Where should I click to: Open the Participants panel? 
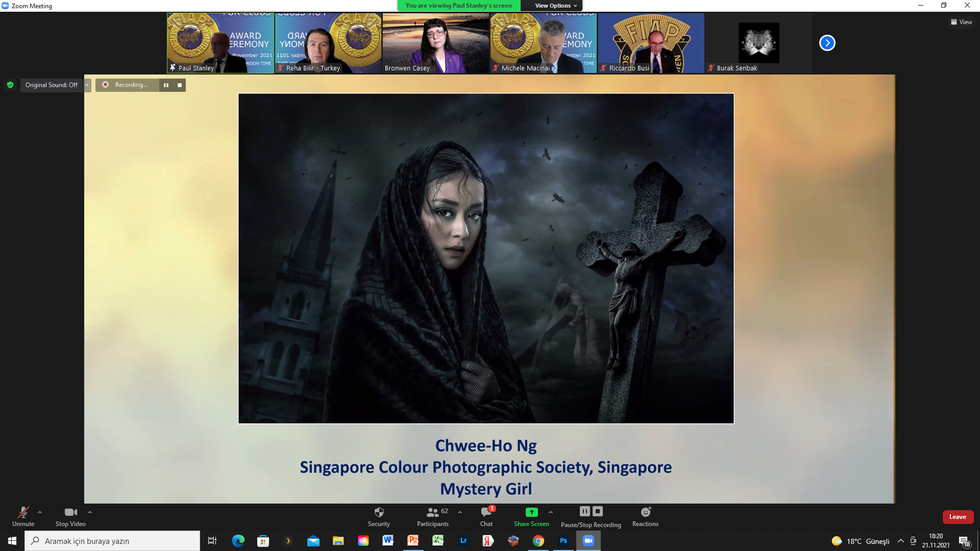click(x=433, y=516)
